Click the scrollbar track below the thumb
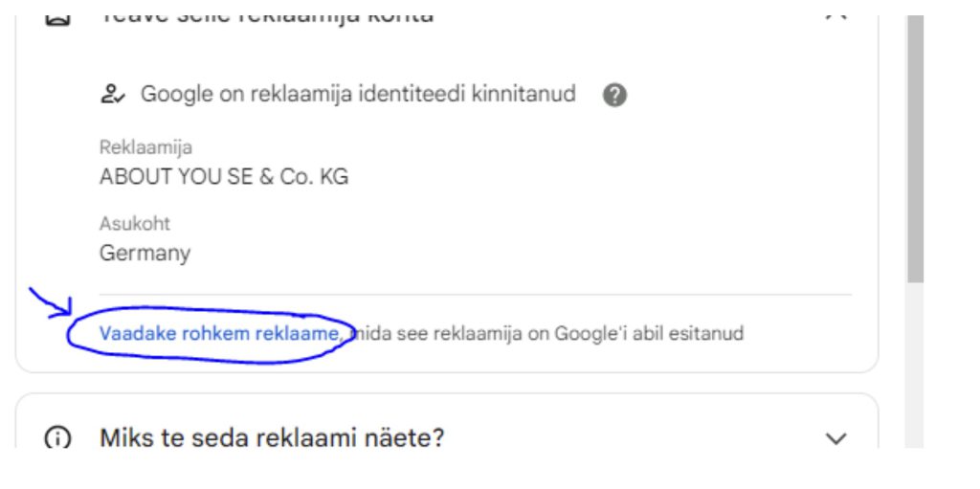This screenshot has height=489, width=980. (915, 366)
